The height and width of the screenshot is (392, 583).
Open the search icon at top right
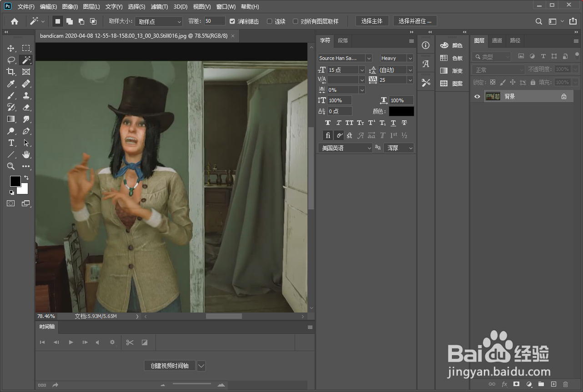tap(539, 21)
